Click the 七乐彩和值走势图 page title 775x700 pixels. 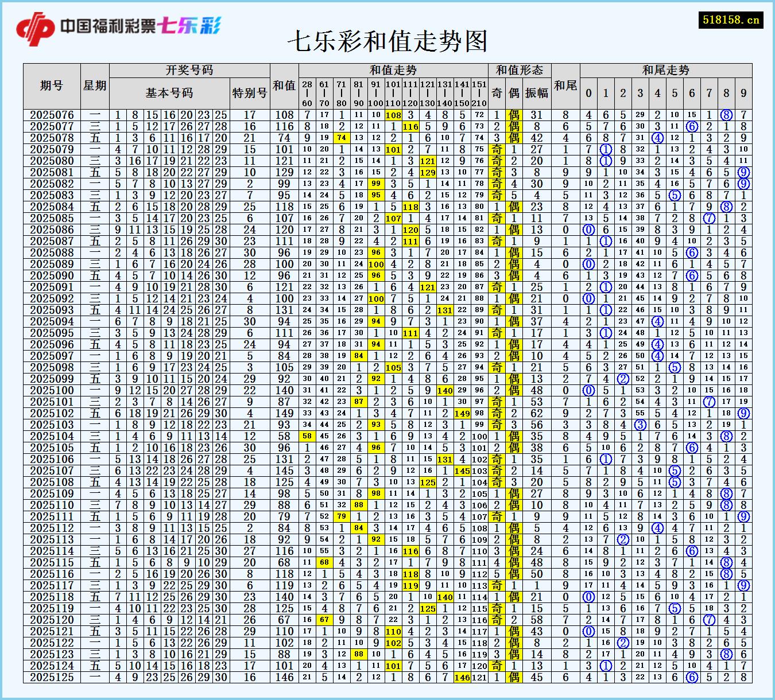point(387,41)
